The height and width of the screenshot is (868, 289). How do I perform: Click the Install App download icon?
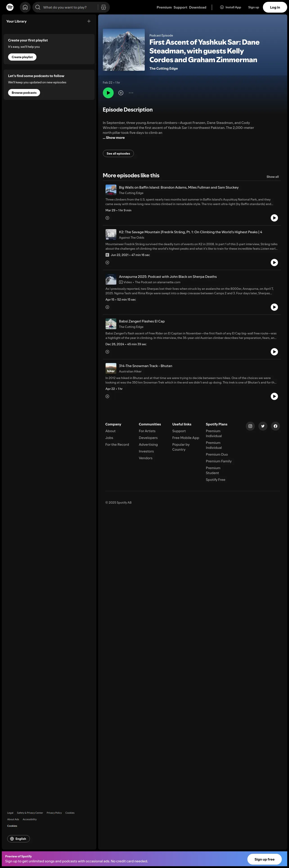[222, 7]
